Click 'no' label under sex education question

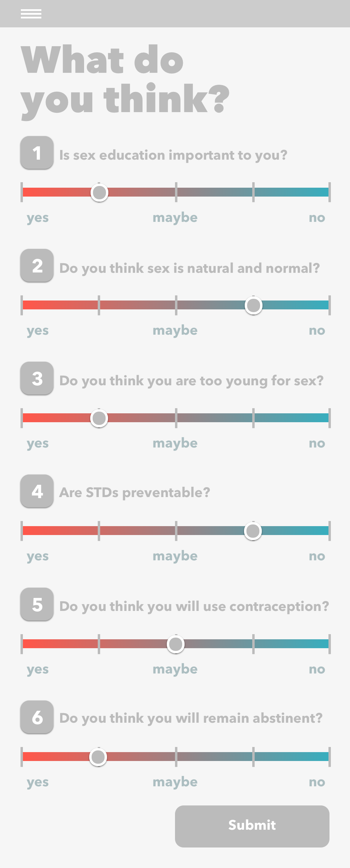[x=317, y=217]
